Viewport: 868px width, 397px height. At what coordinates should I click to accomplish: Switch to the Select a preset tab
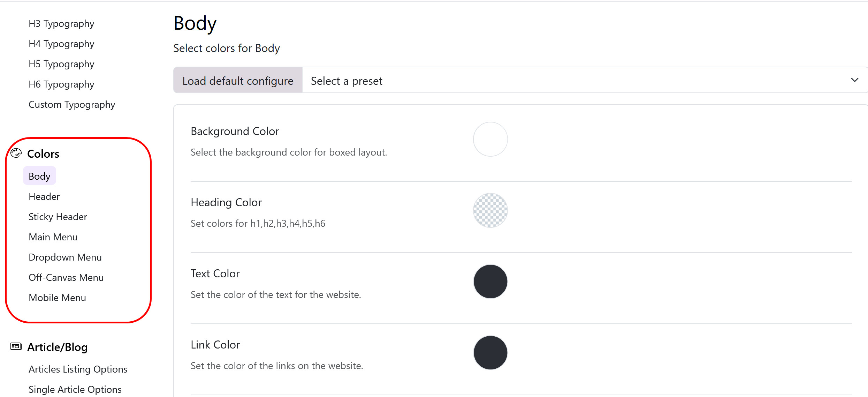tap(346, 81)
